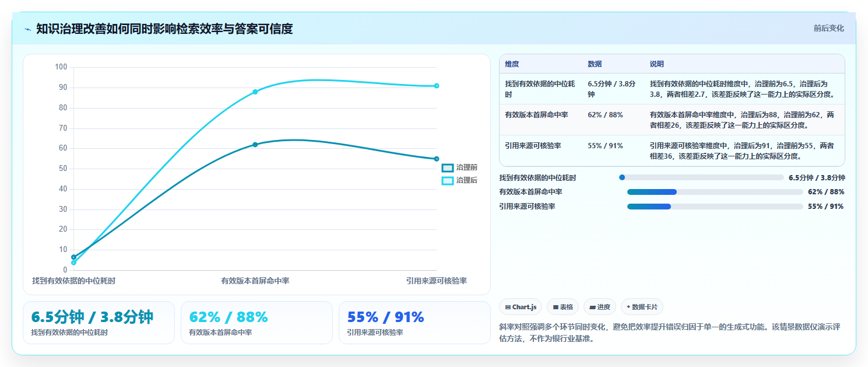Viewport: 868px width, 367px height.
Task: Click the 治理后 legend color box
Action: pyautogui.click(x=447, y=180)
